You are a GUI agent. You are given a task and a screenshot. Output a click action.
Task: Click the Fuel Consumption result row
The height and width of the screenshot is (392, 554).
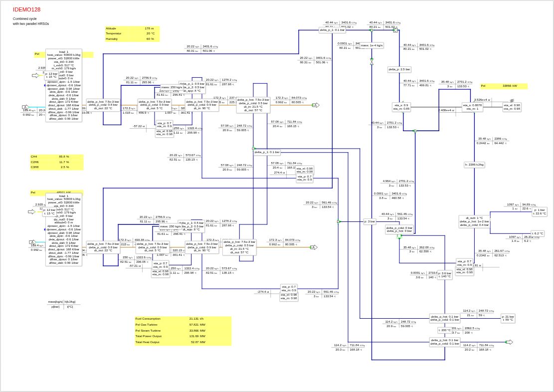click(183, 319)
